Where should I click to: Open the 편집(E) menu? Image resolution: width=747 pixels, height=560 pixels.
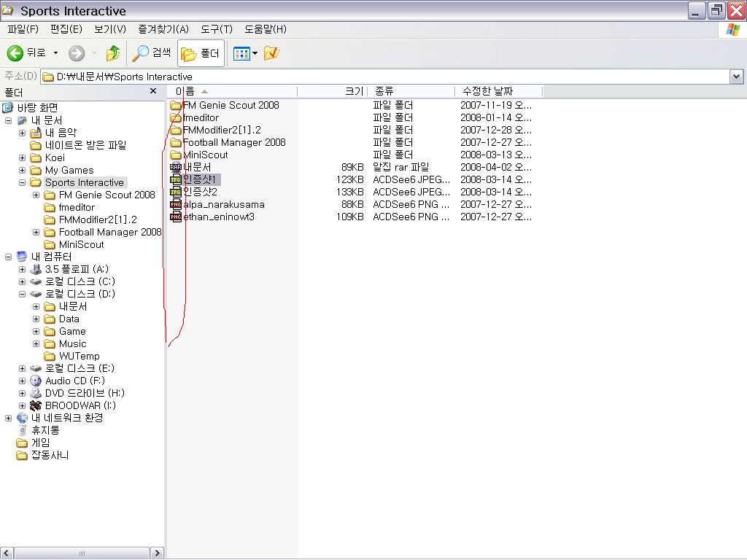[66, 29]
